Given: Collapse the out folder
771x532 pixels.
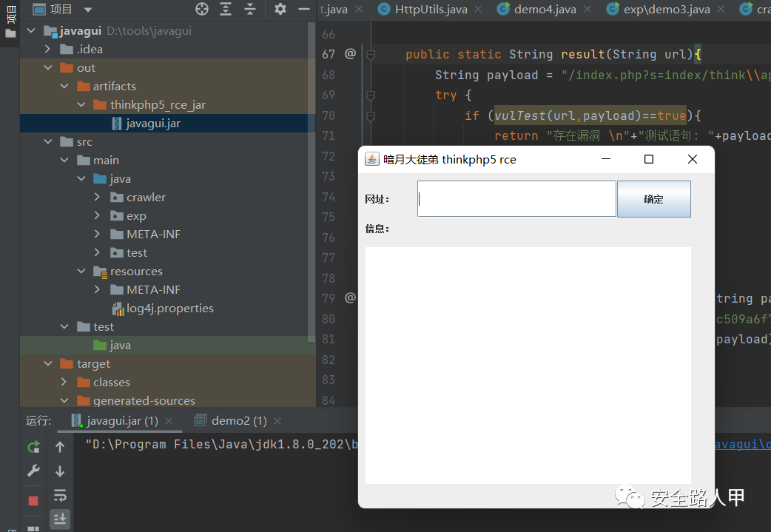Looking at the screenshot, I should coord(47,67).
